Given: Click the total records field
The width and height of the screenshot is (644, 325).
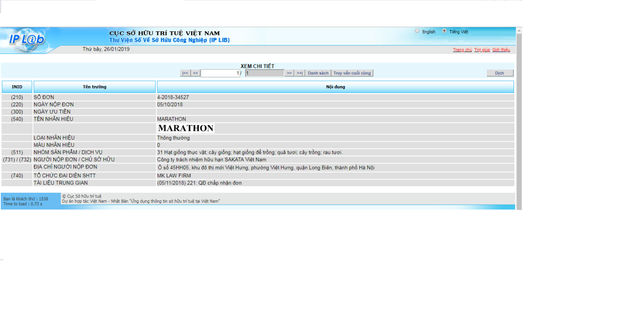Looking at the screenshot, I should [x=264, y=73].
